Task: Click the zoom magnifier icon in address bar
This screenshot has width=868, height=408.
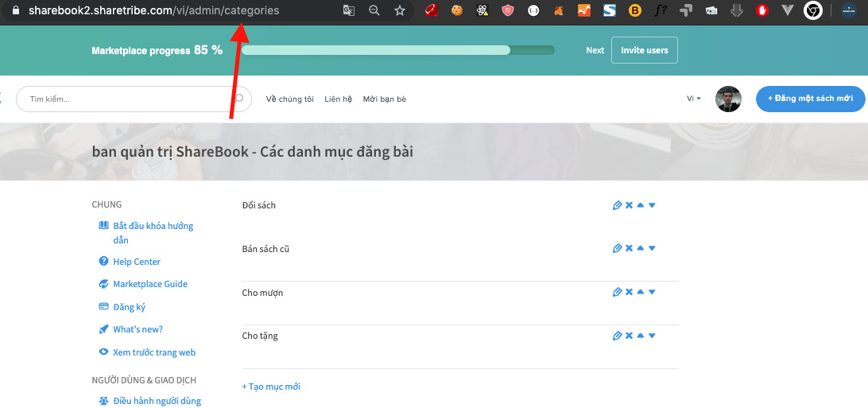Action: pos(374,10)
